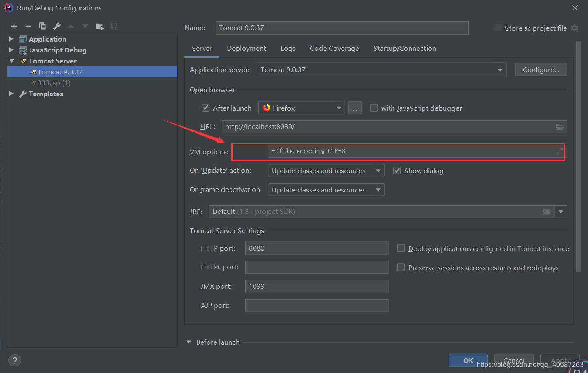Click browser ellipsis button
The image size is (588, 373).
pos(355,108)
